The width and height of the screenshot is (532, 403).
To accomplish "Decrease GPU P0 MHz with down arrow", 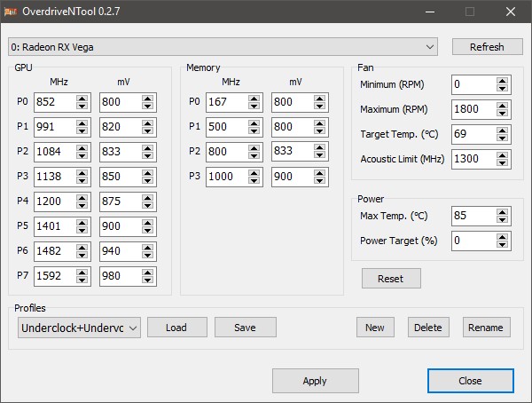I will [x=82, y=106].
